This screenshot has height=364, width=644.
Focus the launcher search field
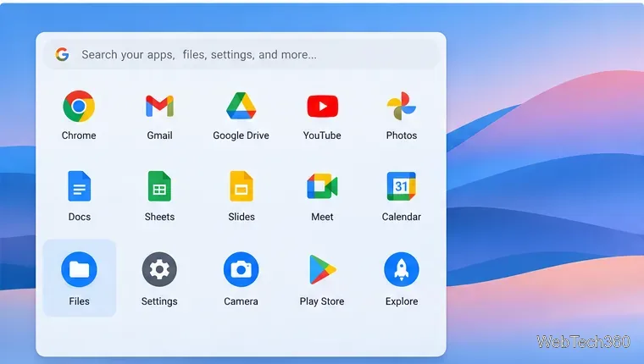241,54
